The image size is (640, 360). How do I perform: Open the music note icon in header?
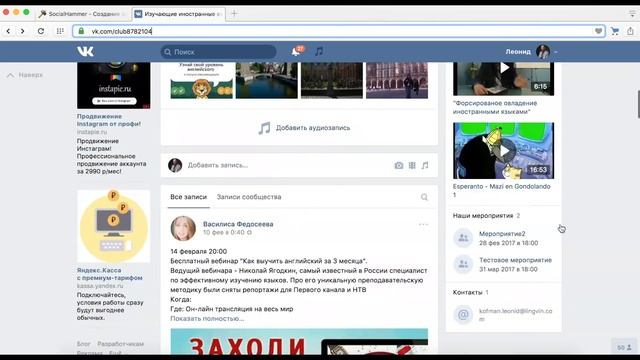pyautogui.click(x=319, y=51)
